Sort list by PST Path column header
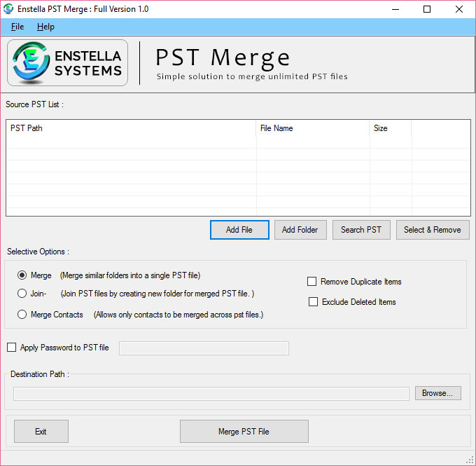 point(131,128)
